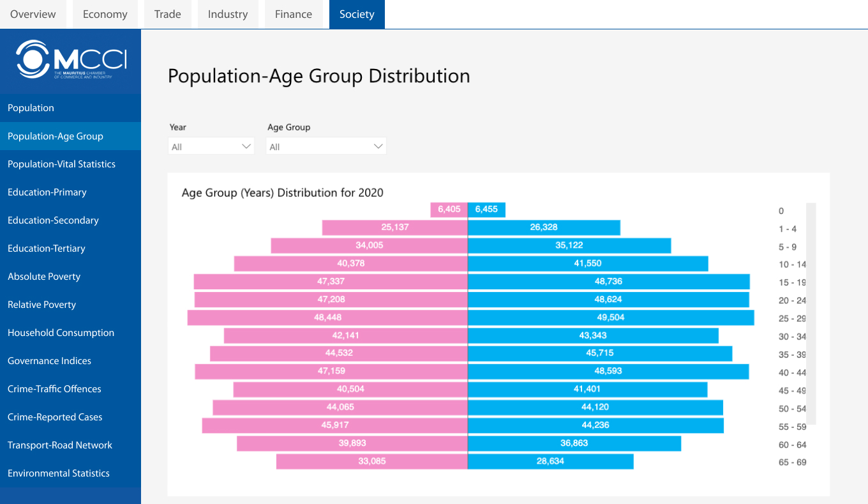Open Household Consumption page

[61, 333]
